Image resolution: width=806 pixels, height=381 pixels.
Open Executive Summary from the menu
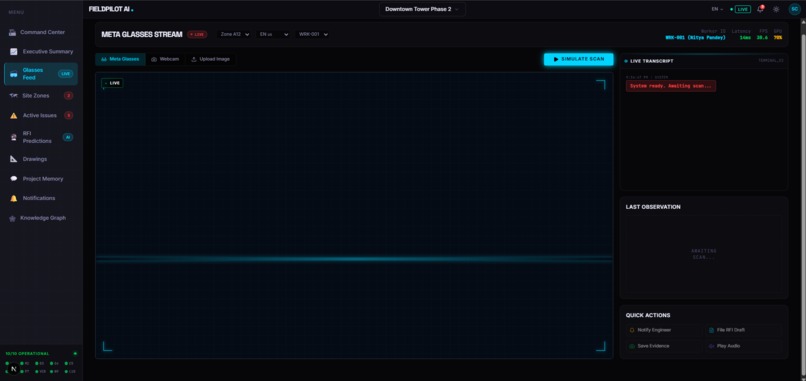click(x=41, y=51)
